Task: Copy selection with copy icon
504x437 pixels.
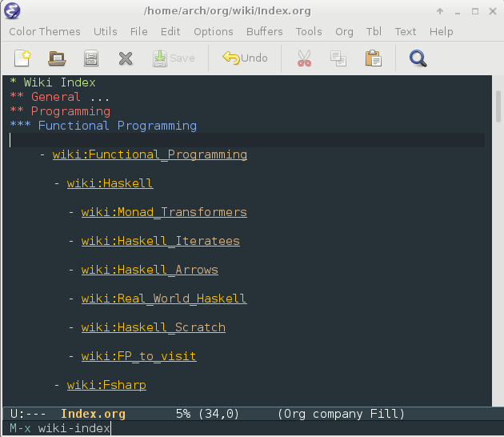Action: coord(338,58)
